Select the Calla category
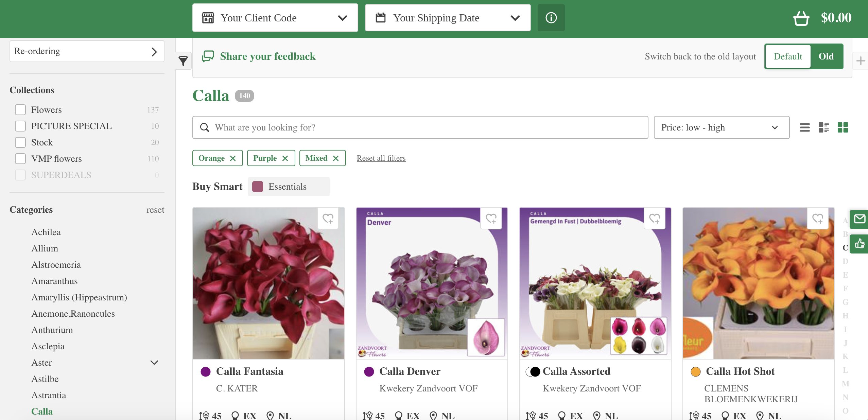Viewport: 868px width, 420px height. [x=42, y=412]
